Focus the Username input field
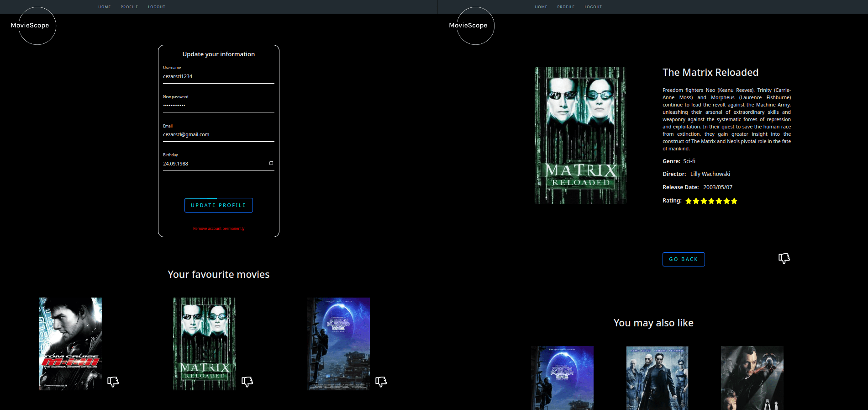 click(x=219, y=77)
